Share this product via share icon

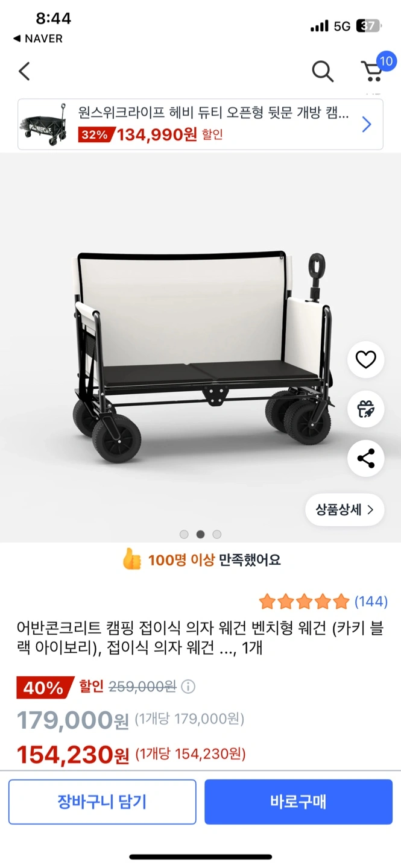coord(365,459)
